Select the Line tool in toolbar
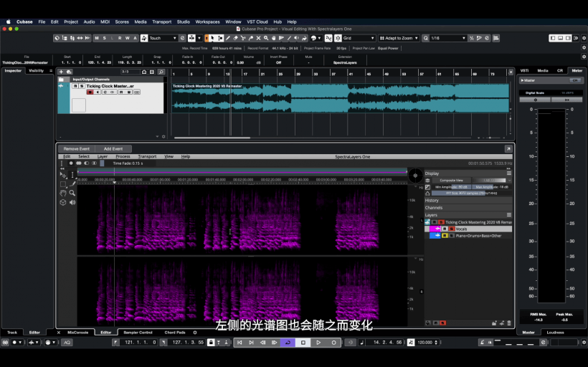Viewport: 588px width, 367px height. pos(289,38)
